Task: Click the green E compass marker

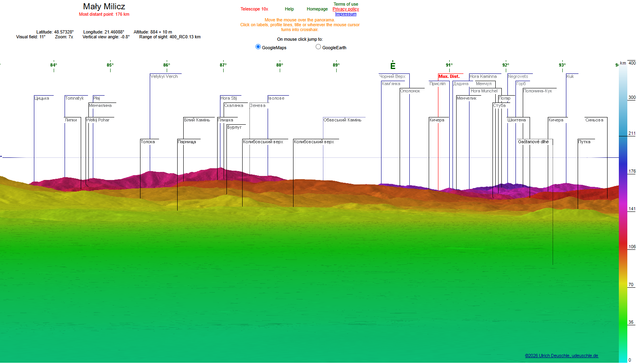Action: click(x=393, y=66)
